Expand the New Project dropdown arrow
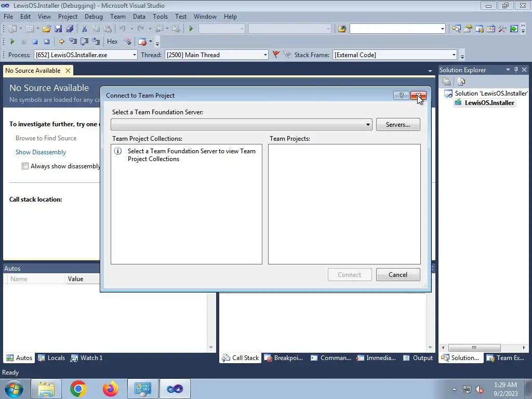Viewport: 532px width, 399px height. click(21, 29)
